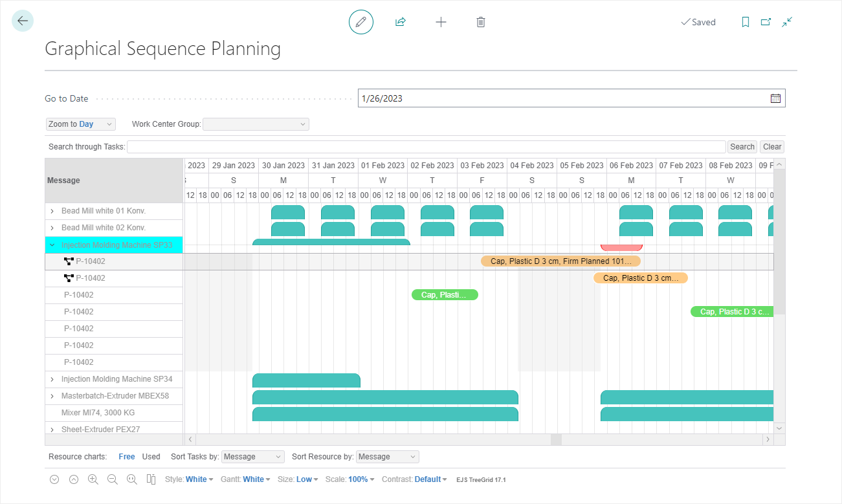This screenshot has height=504, width=842.
Task: Open the share options icon
Action: click(x=400, y=21)
